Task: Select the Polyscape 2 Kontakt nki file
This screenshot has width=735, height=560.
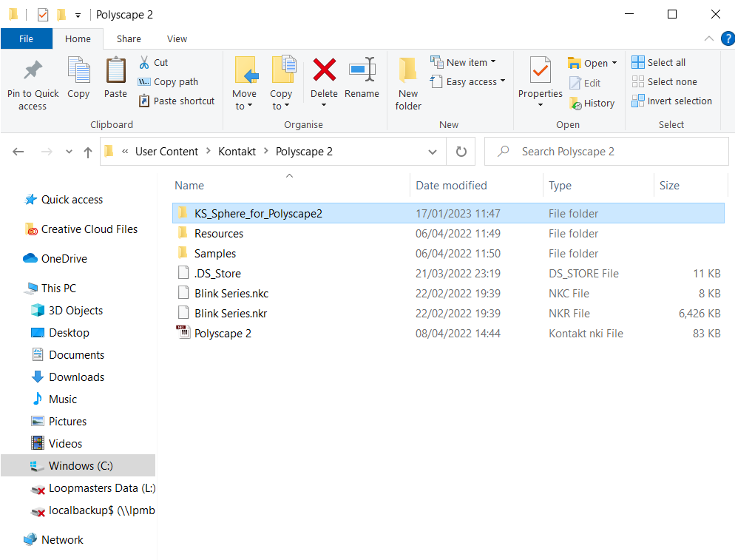Action: click(223, 334)
